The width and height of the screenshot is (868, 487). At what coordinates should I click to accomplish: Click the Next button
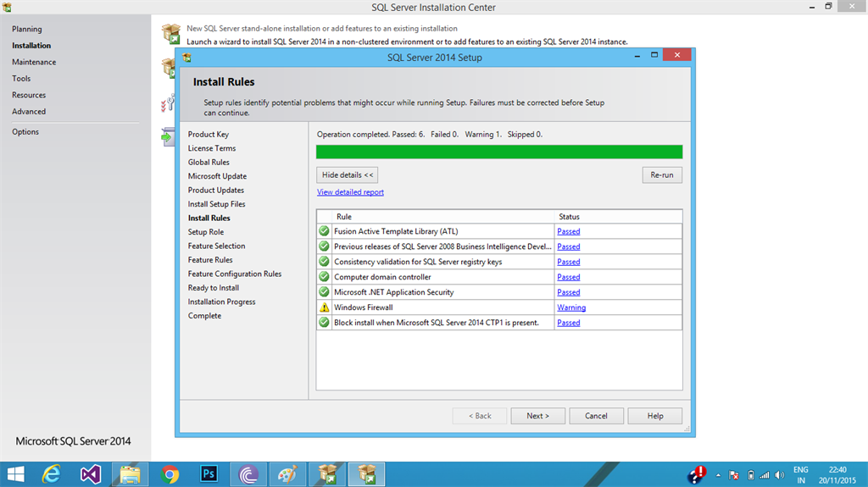pyautogui.click(x=537, y=416)
